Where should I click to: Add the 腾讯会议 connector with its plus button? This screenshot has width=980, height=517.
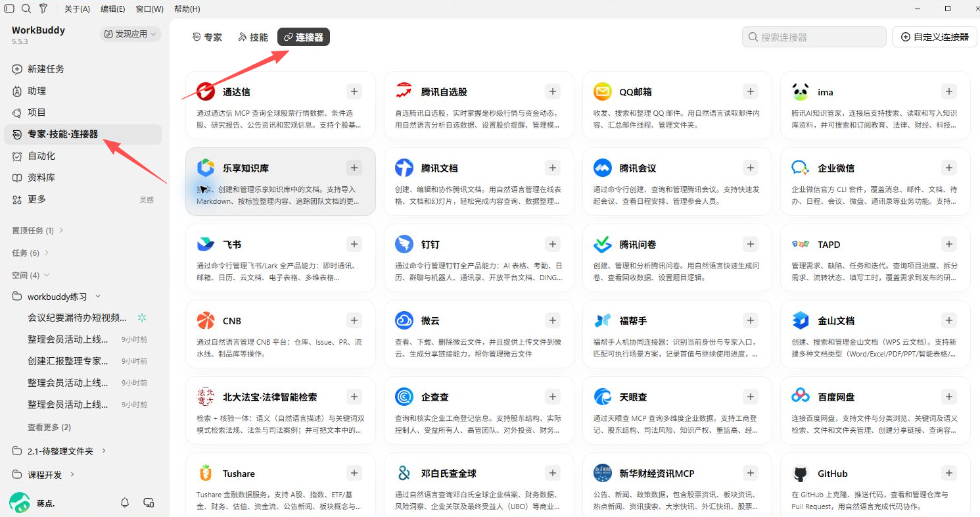751,168
